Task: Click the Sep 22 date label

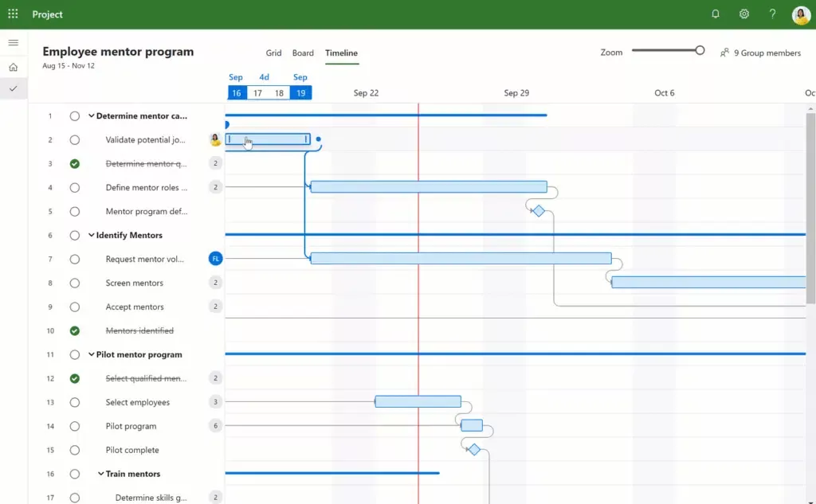Action: pyautogui.click(x=366, y=93)
